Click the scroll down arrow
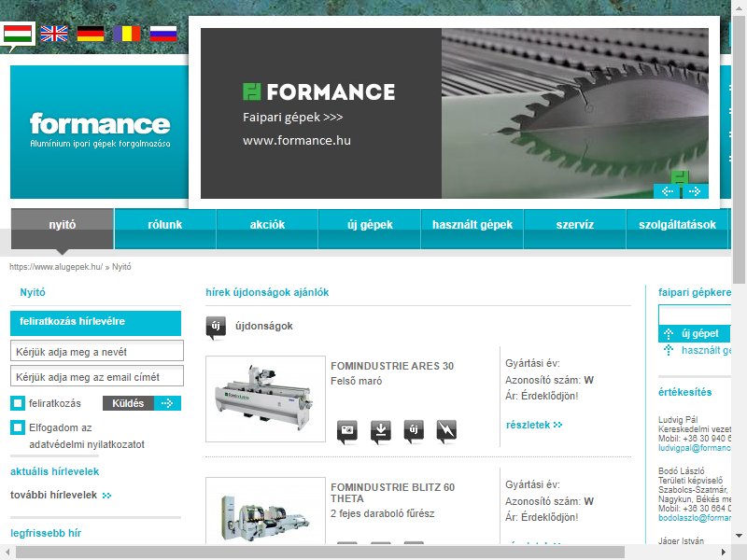This screenshot has height=560, width=747. point(740,535)
